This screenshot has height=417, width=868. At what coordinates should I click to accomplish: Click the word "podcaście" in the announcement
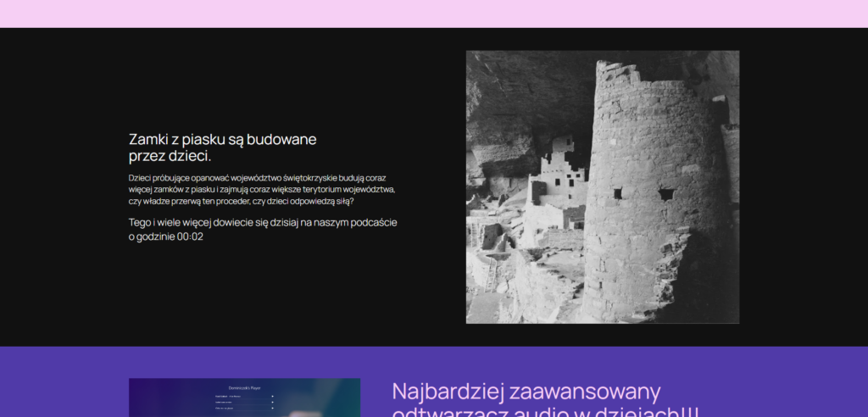(370, 222)
